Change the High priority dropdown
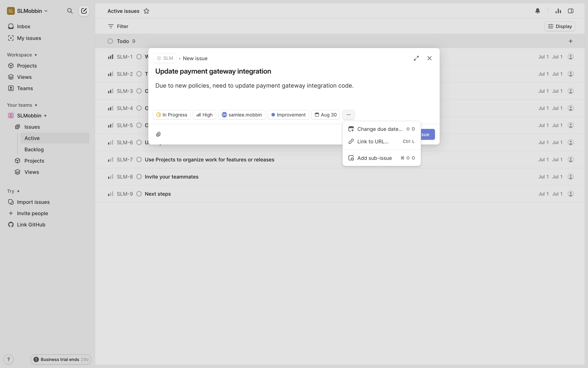This screenshot has width=588, height=368. tap(204, 115)
